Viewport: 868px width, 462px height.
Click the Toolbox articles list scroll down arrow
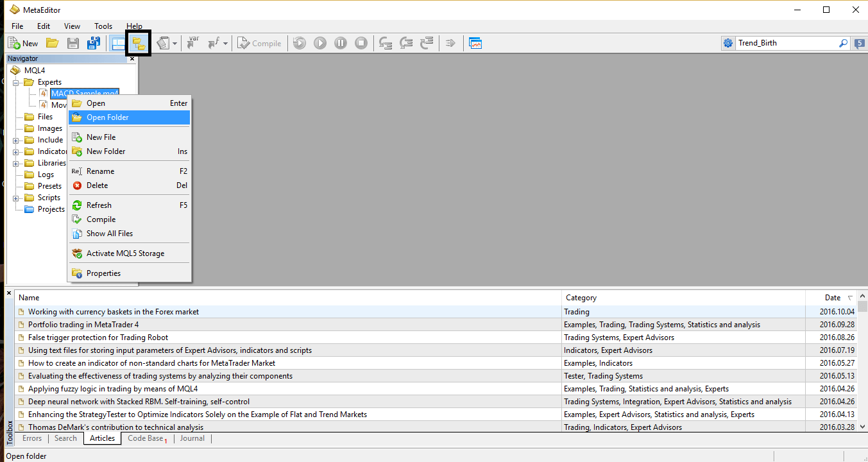862,426
